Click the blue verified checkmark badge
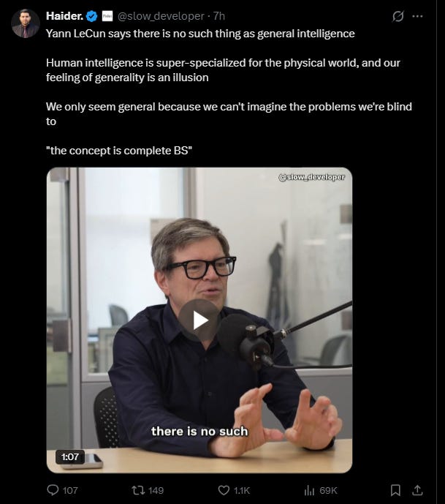Viewport: 445px width, 504px height. 93,16
